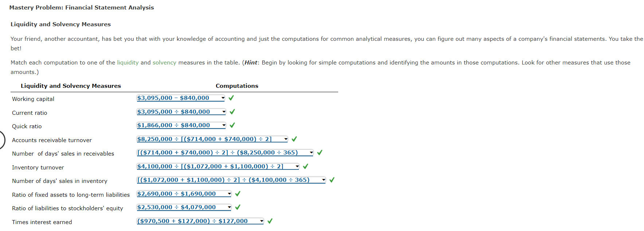Click the solvency link in instructions
The image size is (644, 231).
click(x=164, y=62)
